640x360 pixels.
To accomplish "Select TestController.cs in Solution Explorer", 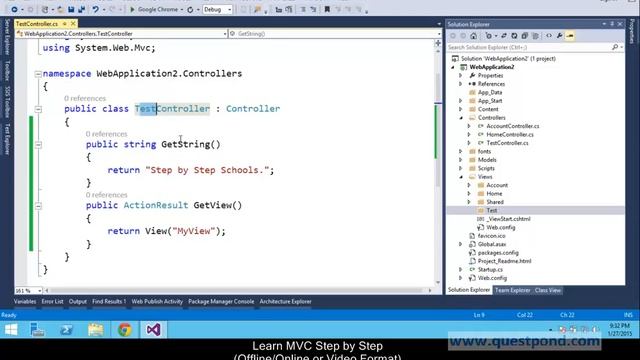I will click(x=507, y=143).
